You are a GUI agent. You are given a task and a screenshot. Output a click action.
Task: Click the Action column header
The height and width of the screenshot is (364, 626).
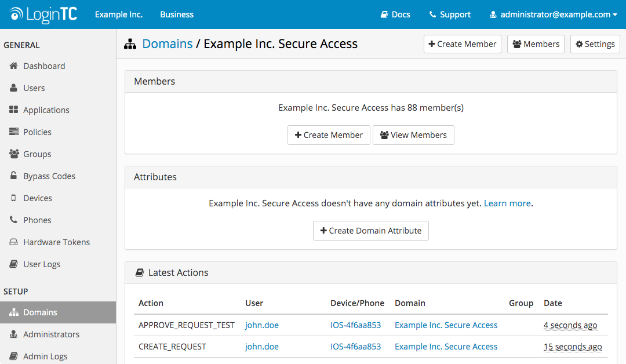point(151,303)
